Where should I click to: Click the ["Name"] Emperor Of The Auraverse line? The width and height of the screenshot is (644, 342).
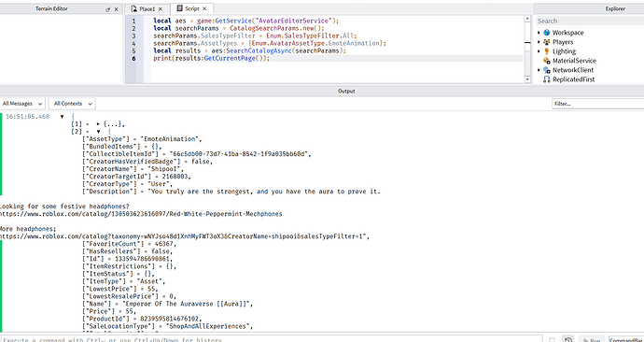168,304
